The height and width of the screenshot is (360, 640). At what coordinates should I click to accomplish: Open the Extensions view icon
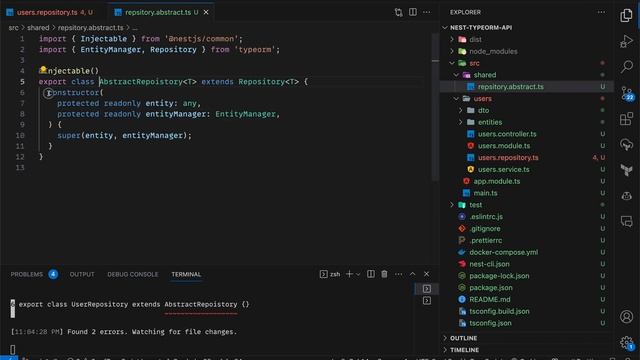coord(626,119)
